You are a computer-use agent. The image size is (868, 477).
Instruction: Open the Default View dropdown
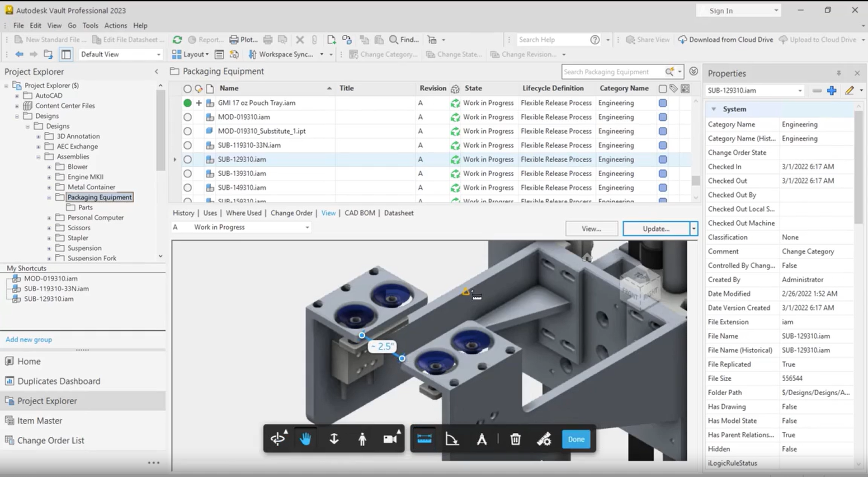pos(120,54)
